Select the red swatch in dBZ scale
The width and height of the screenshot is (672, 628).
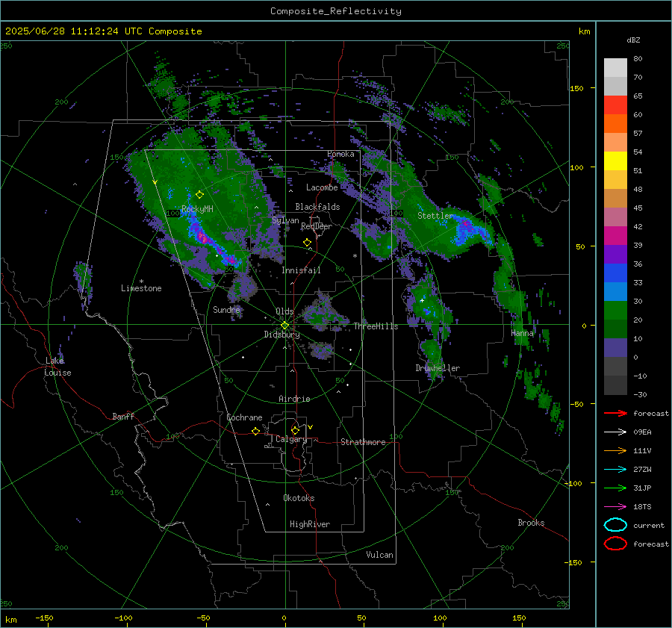pyautogui.click(x=615, y=105)
